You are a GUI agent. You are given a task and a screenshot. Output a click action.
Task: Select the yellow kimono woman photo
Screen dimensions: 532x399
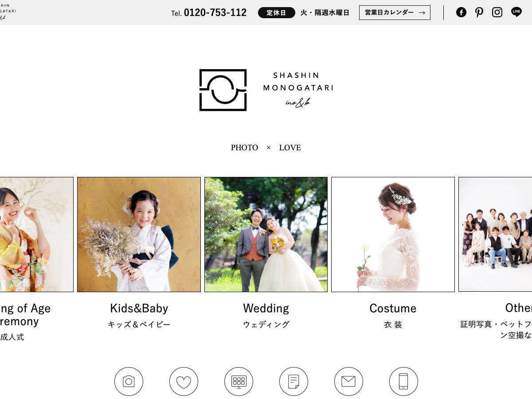point(37,235)
